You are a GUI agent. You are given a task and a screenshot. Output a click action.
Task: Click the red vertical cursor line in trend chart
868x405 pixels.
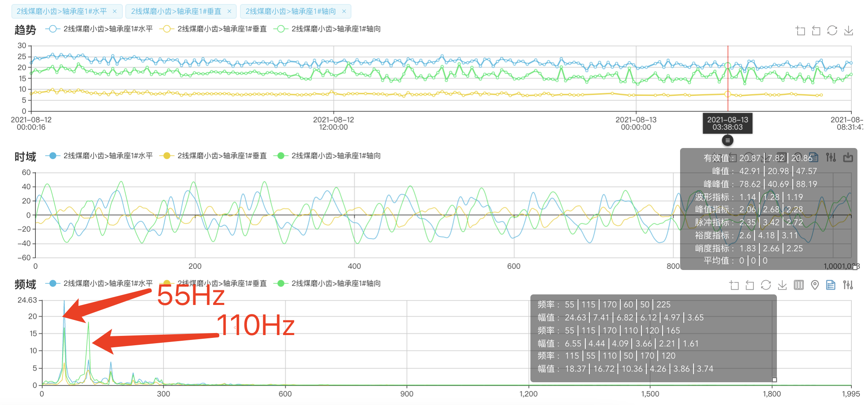[x=728, y=81]
